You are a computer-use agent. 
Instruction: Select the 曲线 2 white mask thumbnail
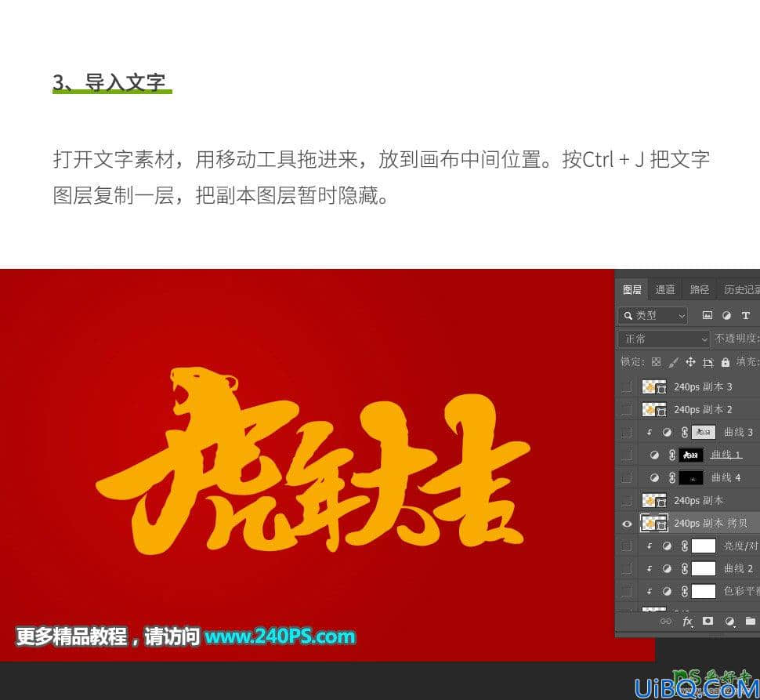point(704,568)
